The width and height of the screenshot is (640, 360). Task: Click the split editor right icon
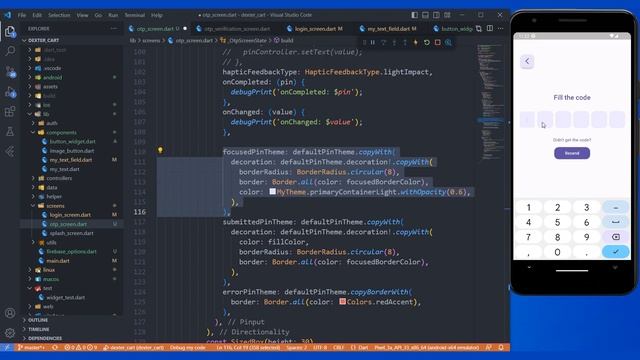click(490, 29)
